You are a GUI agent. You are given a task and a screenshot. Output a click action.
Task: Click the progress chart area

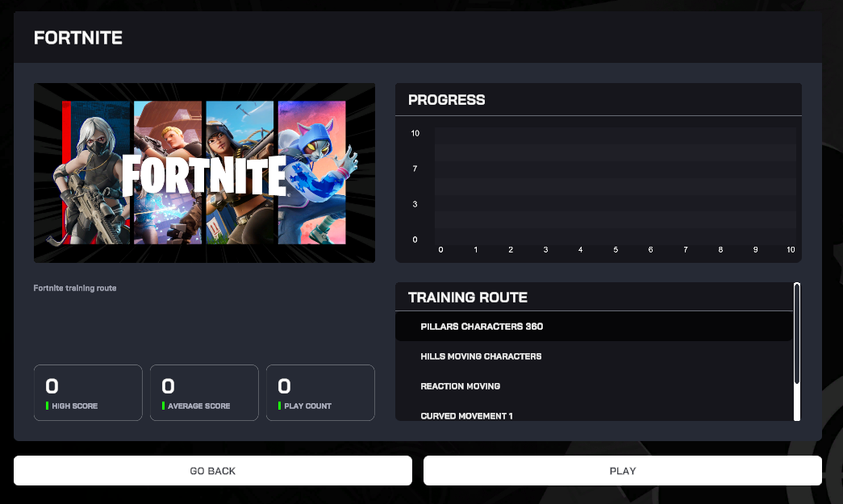pyautogui.click(x=615, y=186)
